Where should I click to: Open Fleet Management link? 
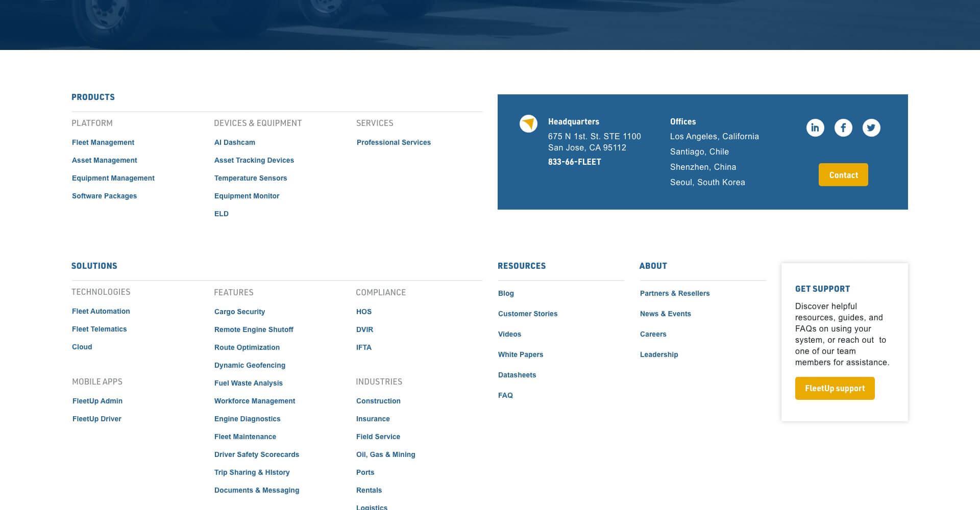click(103, 142)
